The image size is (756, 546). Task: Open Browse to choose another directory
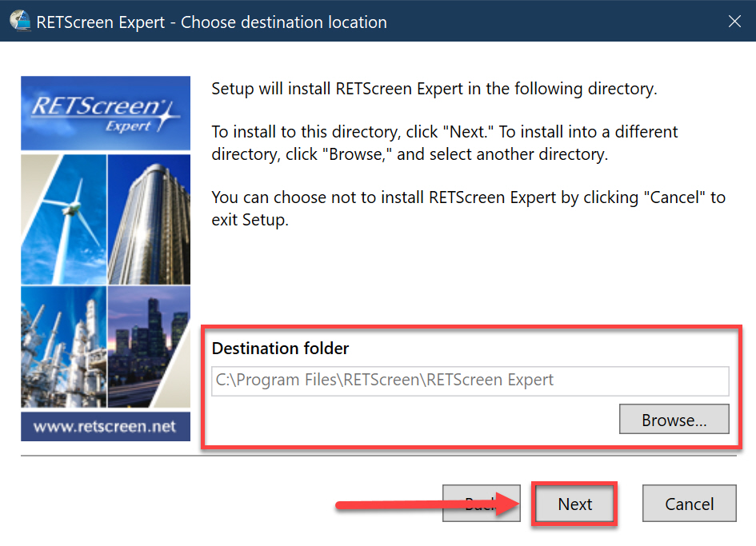click(674, 419)
